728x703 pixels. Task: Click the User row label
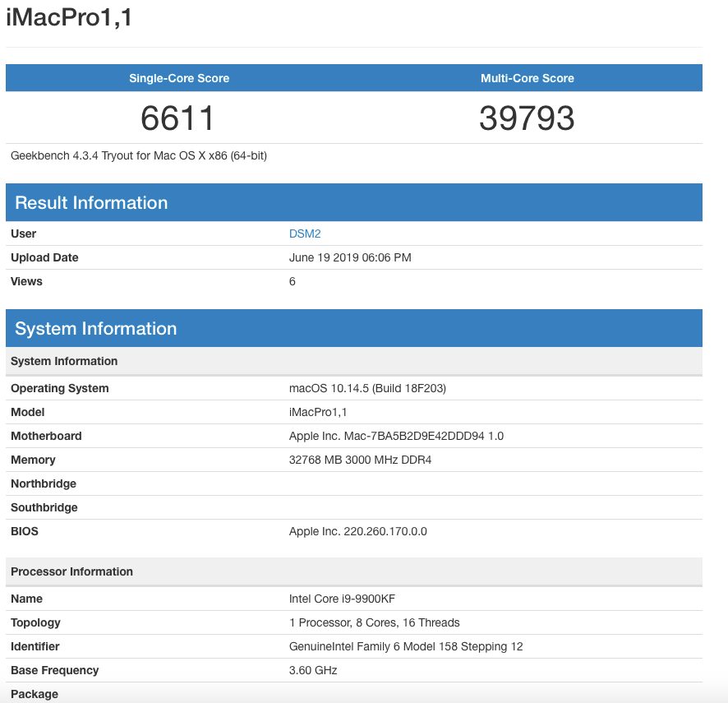click(x=23, y=234)
